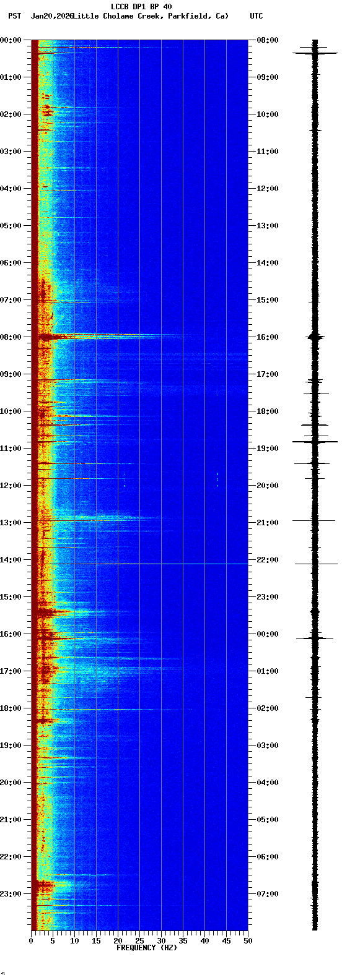
Task: Click 'Little Cholame Creek, Parkfield, Ca)' text
Action: point(151,16)
